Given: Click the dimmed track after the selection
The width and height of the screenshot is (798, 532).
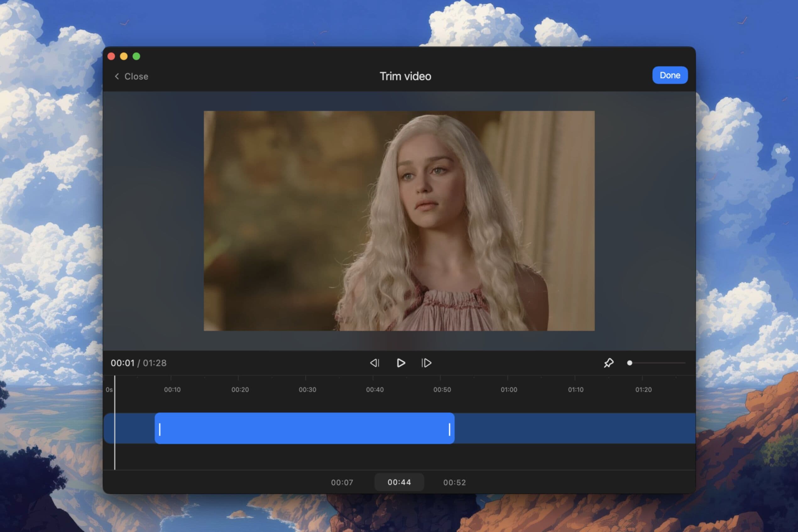Looking at the screenshot, I should pyautogui.click(x=575, y=428).
